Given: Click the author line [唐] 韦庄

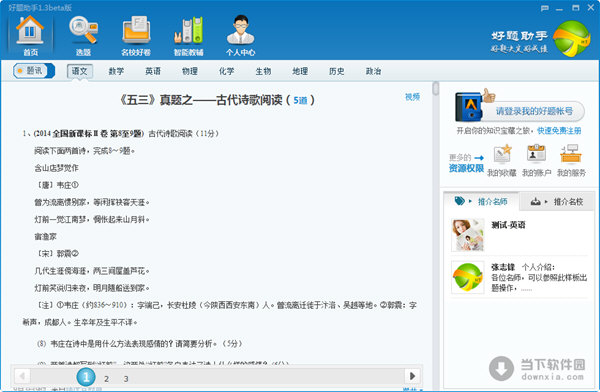Looking at the screenshot, I should click(57, 185).
